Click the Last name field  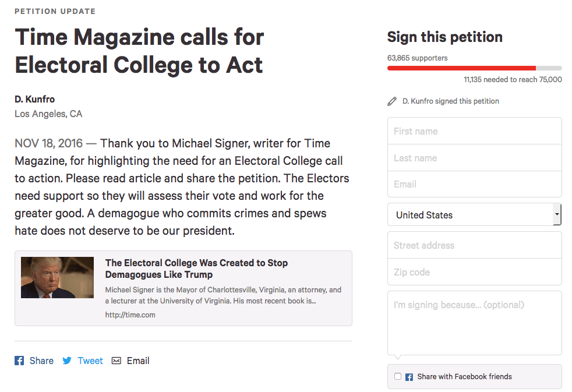[474, 158]
